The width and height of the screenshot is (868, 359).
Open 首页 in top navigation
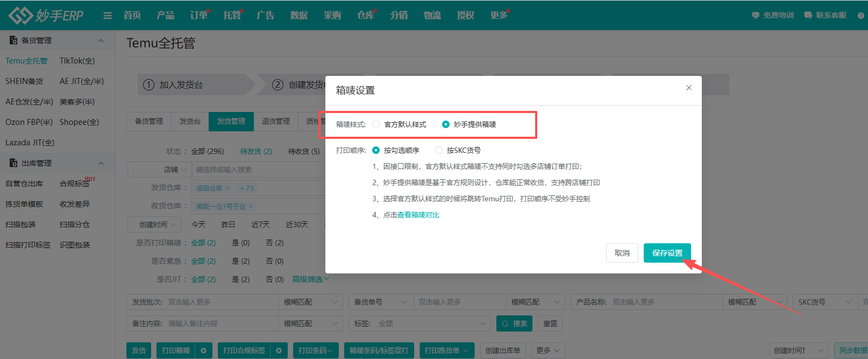pos(132,15)
